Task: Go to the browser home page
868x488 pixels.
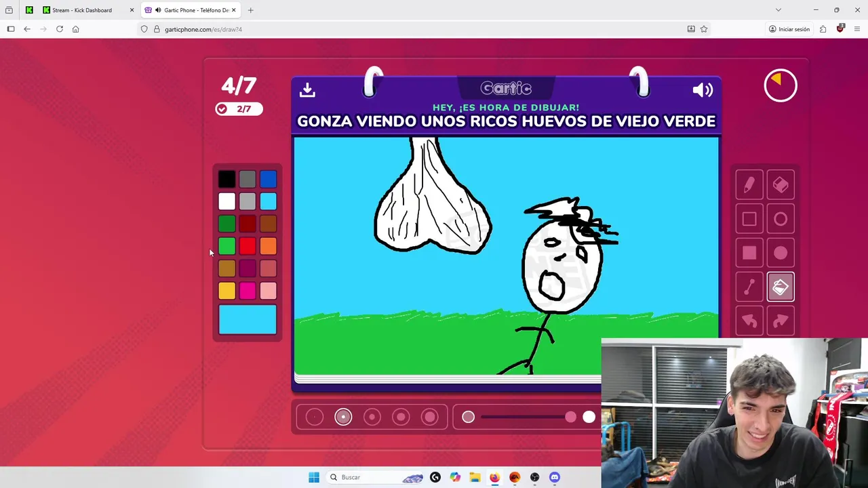Action: tap(75, 29)
